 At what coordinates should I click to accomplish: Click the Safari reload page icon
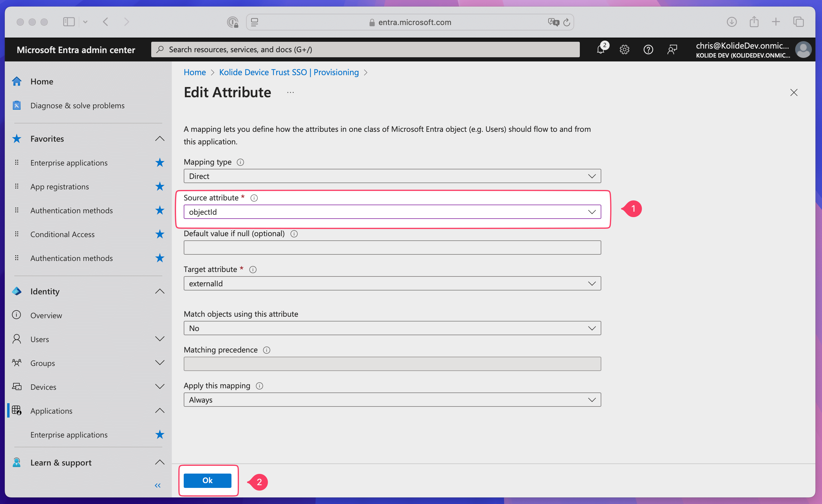click(566, 22)
